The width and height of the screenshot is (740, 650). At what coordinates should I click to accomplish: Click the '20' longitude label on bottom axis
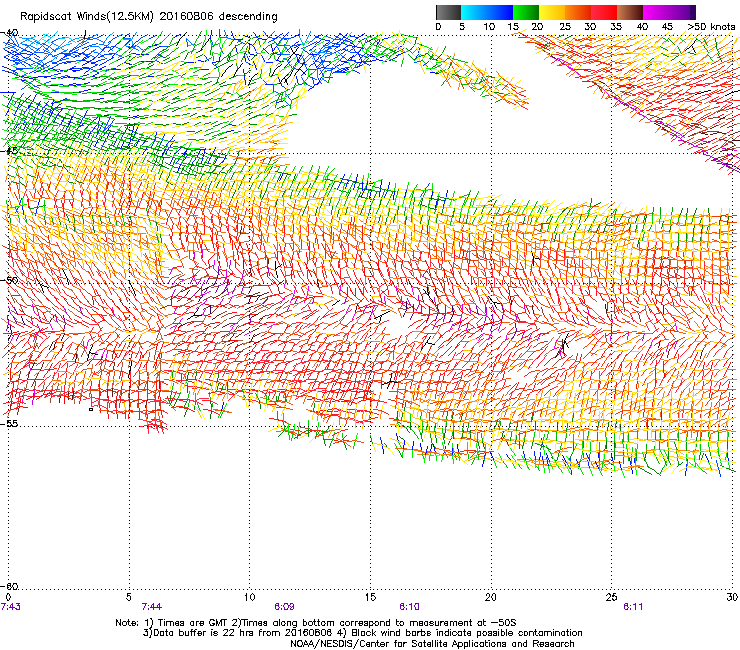[490, 597]
